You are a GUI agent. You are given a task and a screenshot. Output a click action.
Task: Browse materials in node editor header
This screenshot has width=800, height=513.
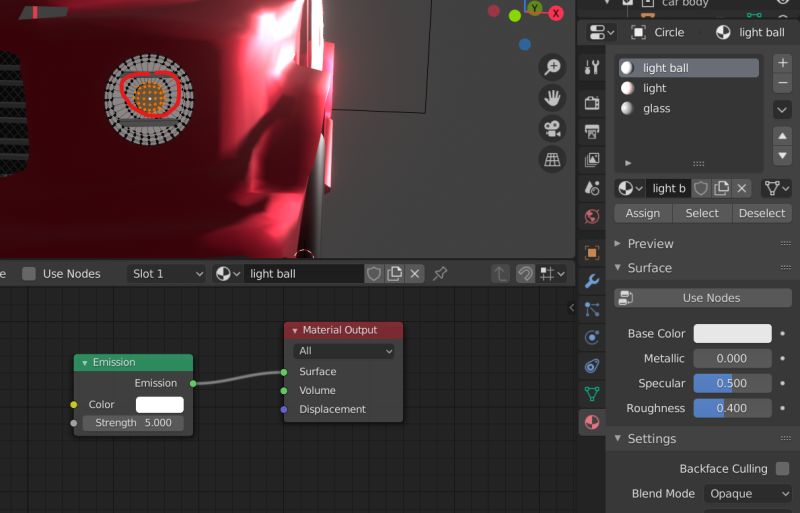tap(228, 274)
